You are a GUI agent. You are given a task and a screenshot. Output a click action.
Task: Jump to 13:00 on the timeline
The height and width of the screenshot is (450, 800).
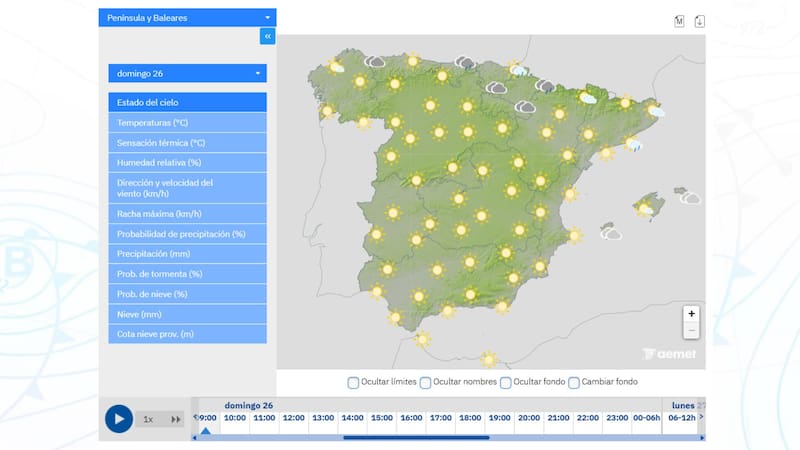[x=323, y=418]
